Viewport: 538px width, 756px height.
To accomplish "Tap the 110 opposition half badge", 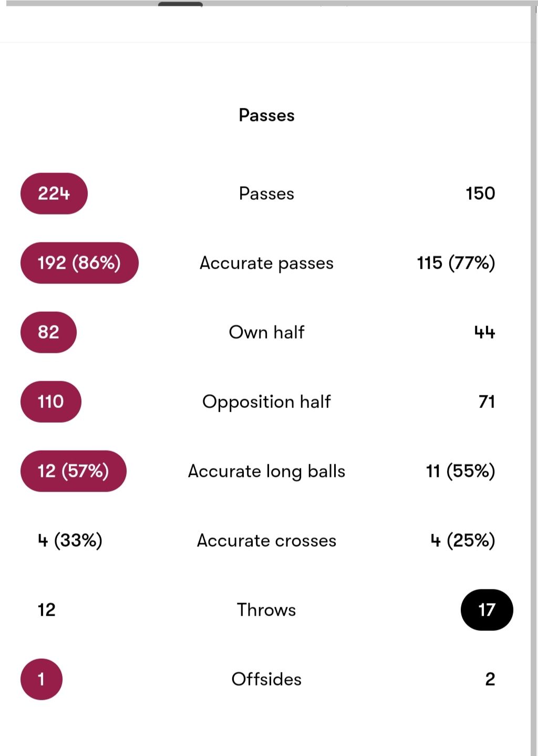I will (51, 402).
